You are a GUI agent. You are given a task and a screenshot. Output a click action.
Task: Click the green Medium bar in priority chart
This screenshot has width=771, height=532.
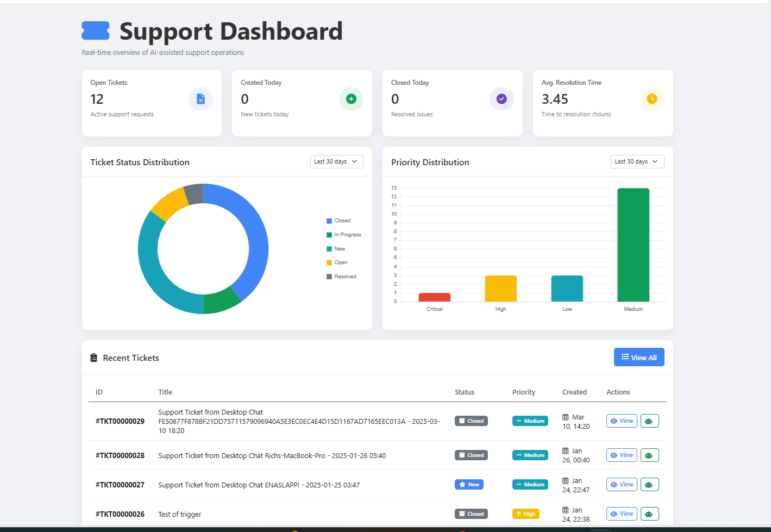634,245
